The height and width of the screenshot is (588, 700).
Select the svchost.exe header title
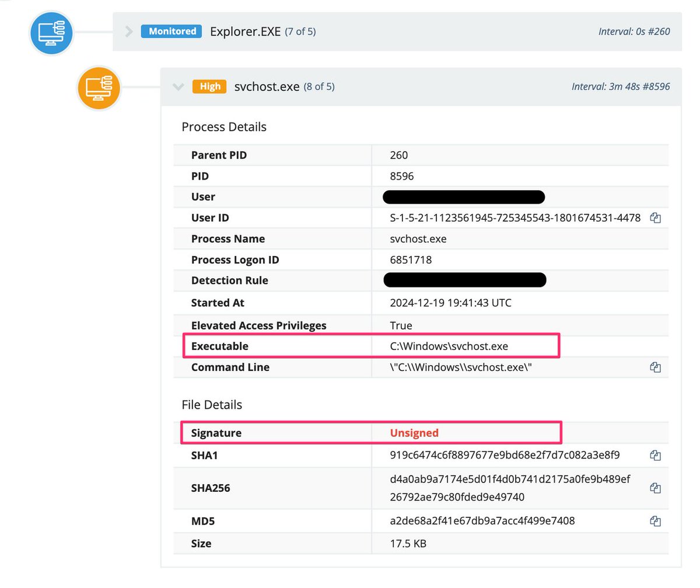pyautogui.click(x=267, y=87)
